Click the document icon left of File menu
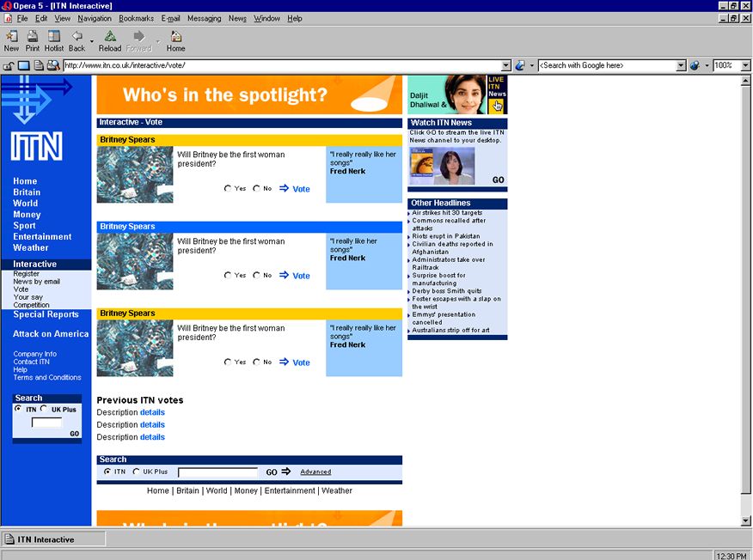This screenshot has width=753, height=560. tap(8, 19)
